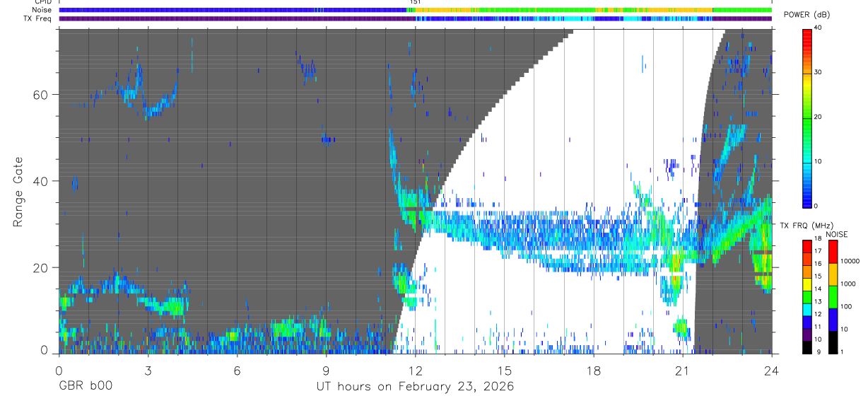Select the 11 MHz label on TX FRQ scale
This screenshot has width=868, height=401.
(818, 327)
